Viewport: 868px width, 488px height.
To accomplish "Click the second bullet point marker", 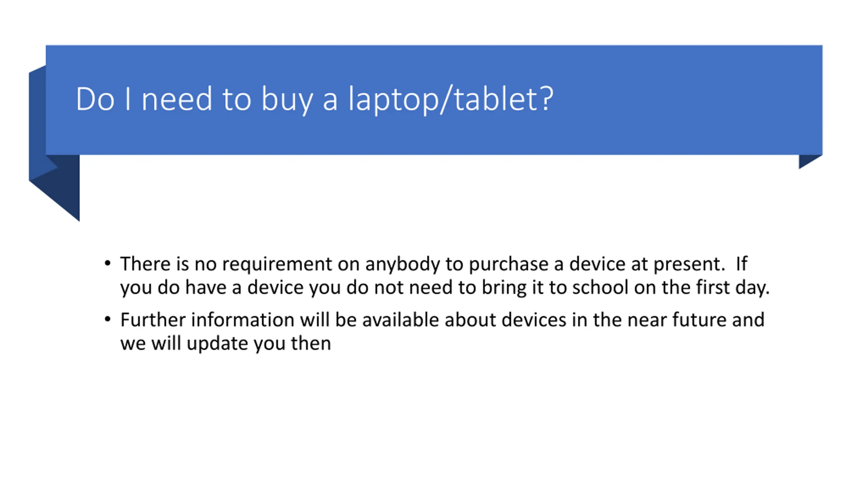I will (x=107, y=319).
